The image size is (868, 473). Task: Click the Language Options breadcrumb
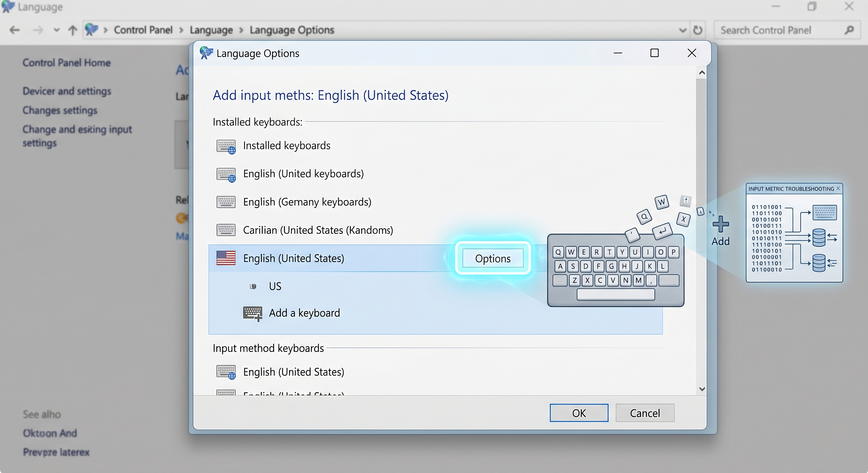[292, 30]
